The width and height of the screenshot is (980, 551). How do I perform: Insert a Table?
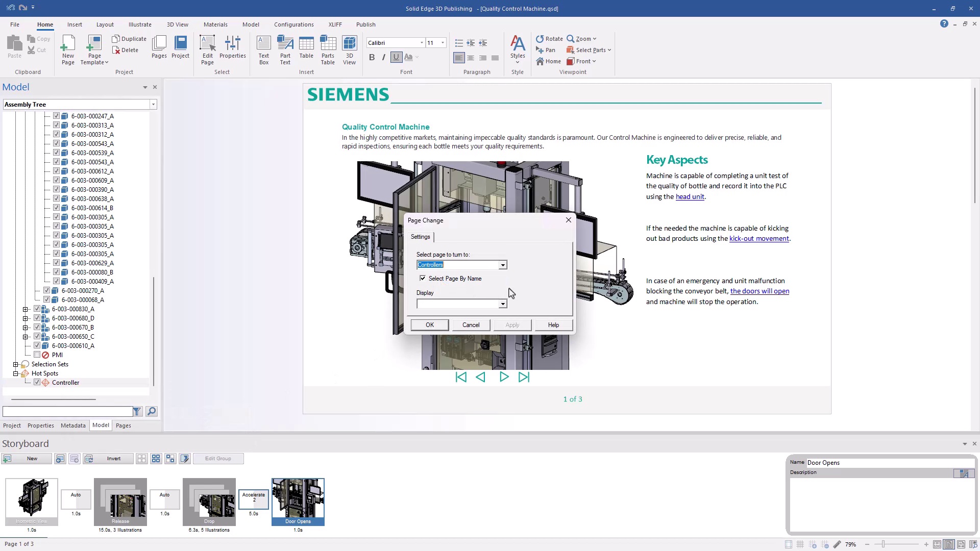pyautogui.click(x=306, y=47)
